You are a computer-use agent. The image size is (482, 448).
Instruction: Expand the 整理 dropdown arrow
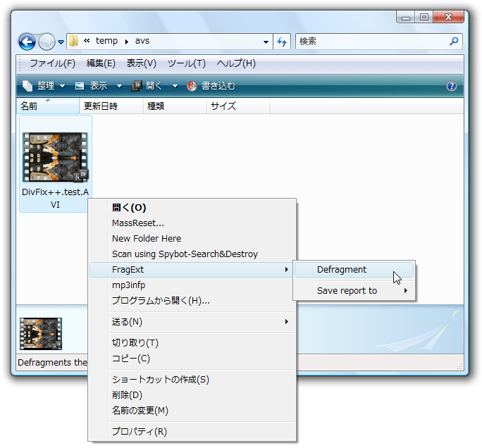pyautogui.click(x=62, y=86)
